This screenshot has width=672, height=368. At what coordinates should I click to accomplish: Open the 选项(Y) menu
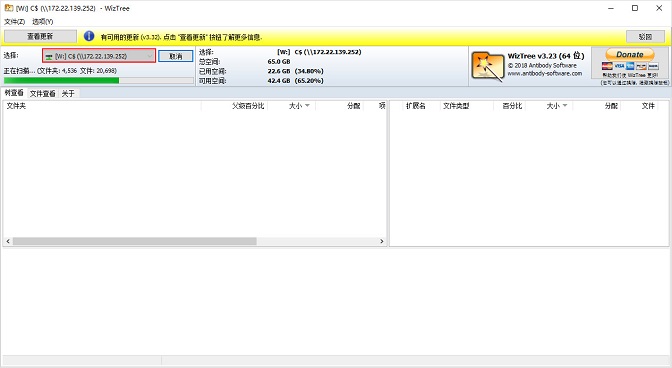click(x=42, y=21)
